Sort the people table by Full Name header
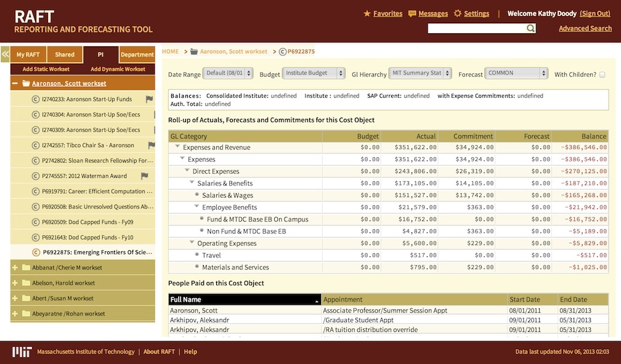The image size is (621, 364). pyautogui.click(x=245, y=299)
